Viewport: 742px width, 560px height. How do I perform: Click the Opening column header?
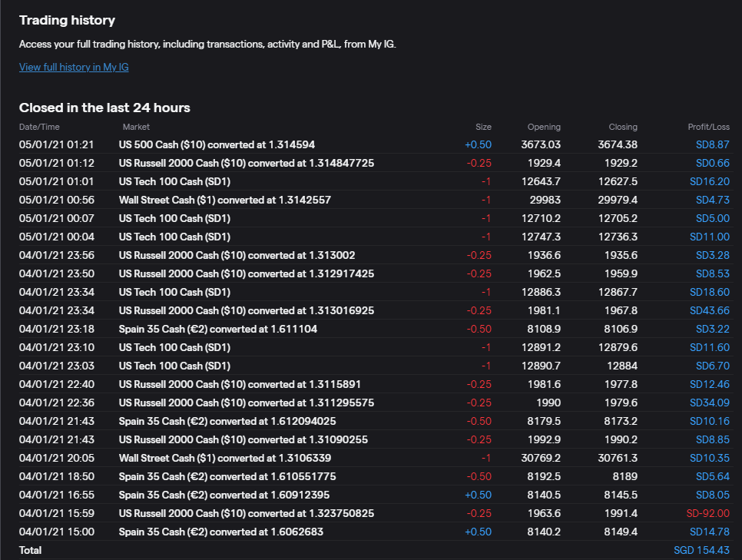(544, 127)
